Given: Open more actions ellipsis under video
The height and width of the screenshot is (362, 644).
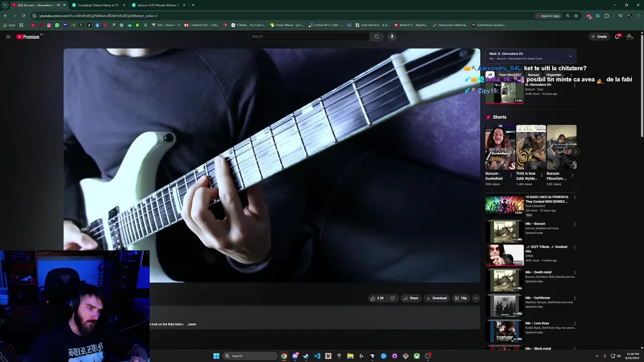Looking at the screenshot, I should 476,298.
